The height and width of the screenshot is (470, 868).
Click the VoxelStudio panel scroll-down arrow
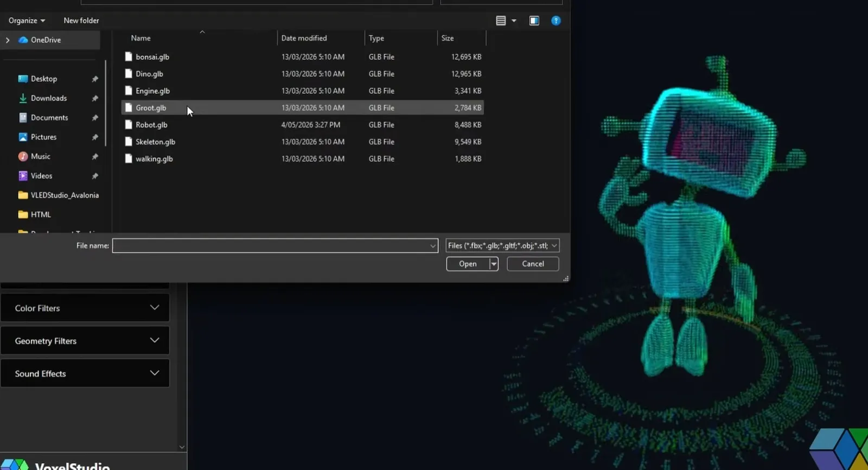pos(182,447)
